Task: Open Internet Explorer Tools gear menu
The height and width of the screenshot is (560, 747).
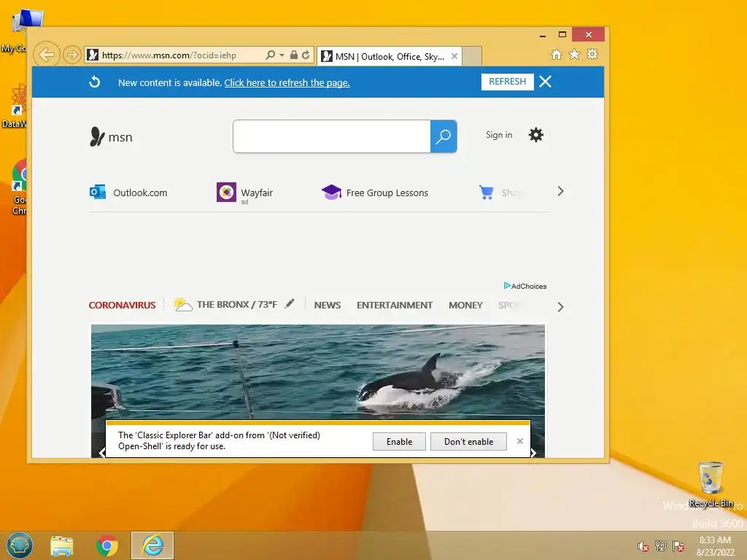Action: 592,54
